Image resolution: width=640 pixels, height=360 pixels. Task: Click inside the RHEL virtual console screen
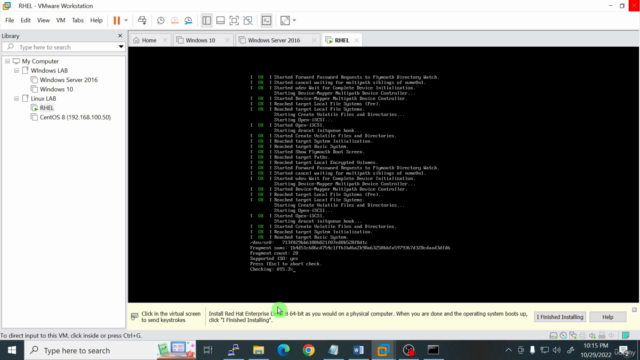[x=384, y=174]
